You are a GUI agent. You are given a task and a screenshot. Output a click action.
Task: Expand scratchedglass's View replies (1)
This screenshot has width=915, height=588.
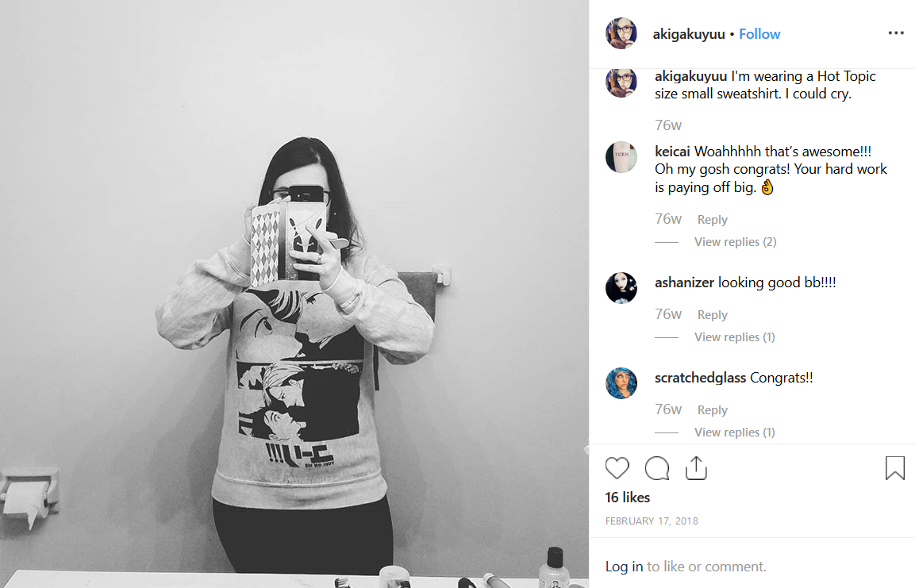pos(735,432)
